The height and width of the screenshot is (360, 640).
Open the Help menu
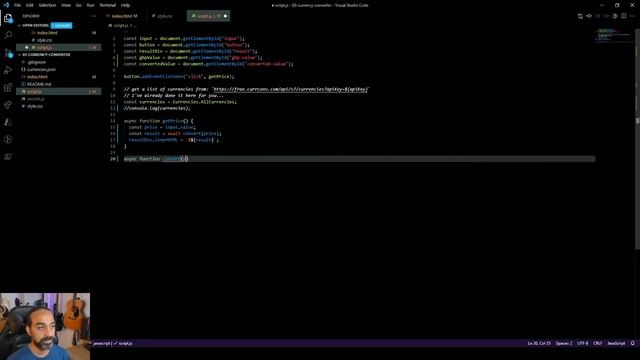tap(125, 5)
